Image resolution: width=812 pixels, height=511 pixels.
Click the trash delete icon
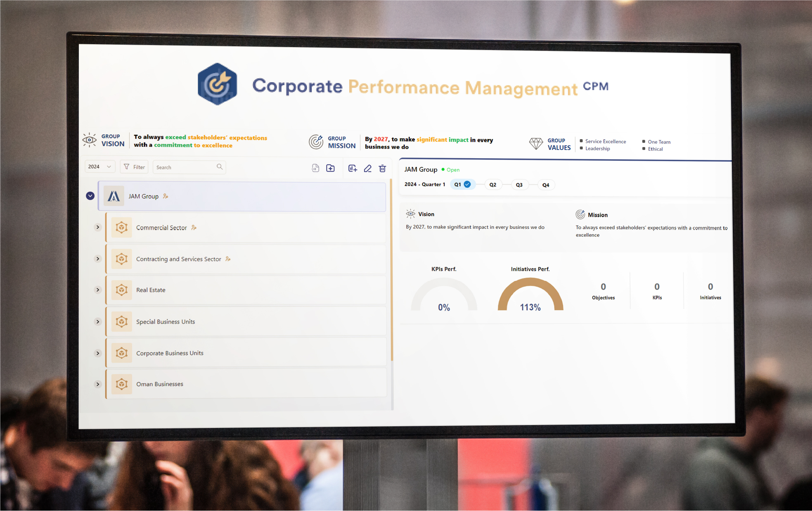point(382,168)
